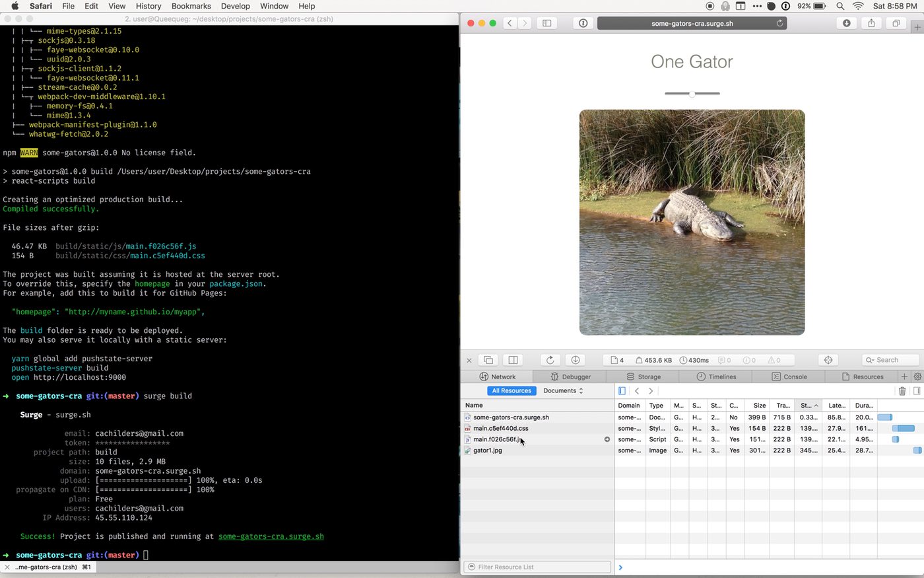Show Safari downloads
This screenshot has width=924, height=578.
[847, 23]
